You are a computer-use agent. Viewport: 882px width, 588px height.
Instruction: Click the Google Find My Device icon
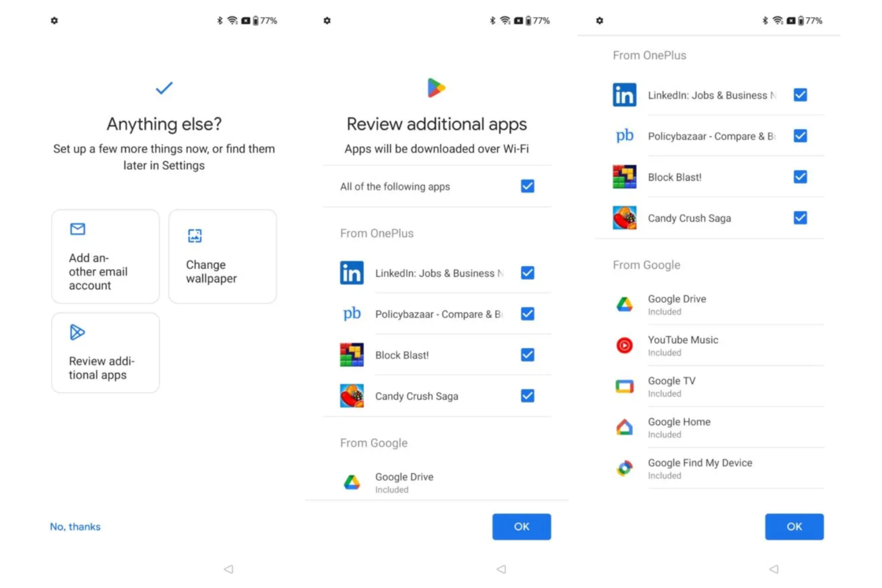[x=624, y=468]
